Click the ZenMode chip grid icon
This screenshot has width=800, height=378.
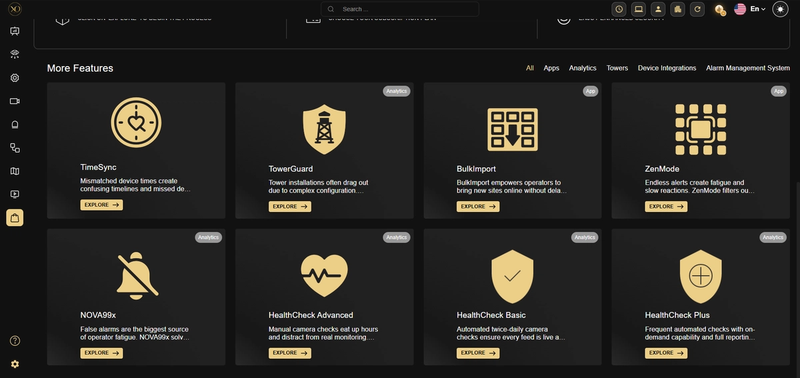tap(701, 129)
